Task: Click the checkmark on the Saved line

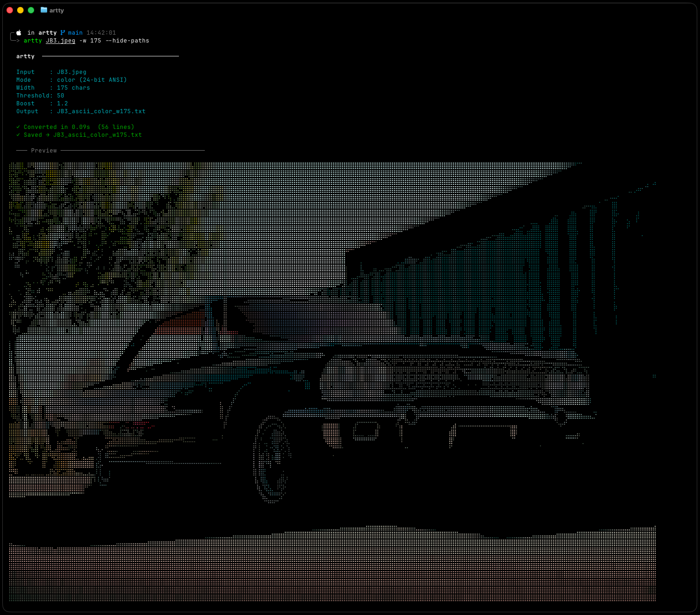Action: [18, 134]
